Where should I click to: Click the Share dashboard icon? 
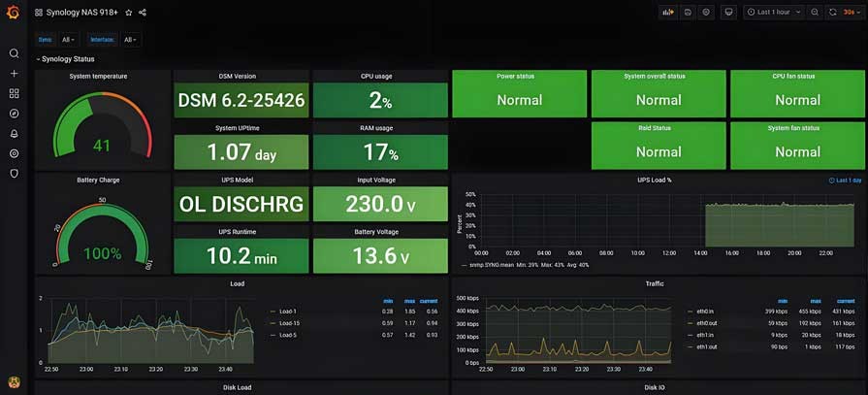pos(143,13)
